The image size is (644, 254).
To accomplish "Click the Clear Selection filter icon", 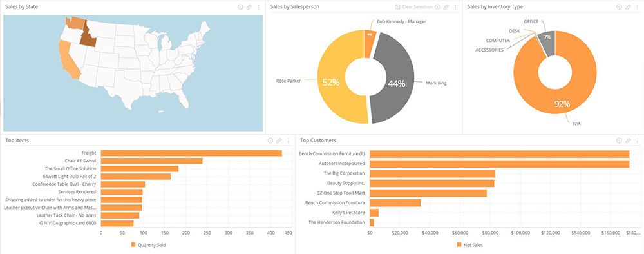I will click(397, 7).
